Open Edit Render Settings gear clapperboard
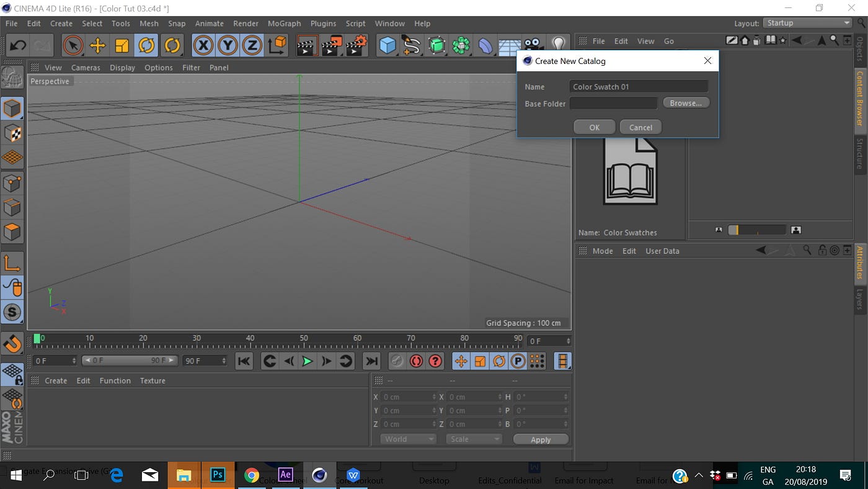 point(356,45)
